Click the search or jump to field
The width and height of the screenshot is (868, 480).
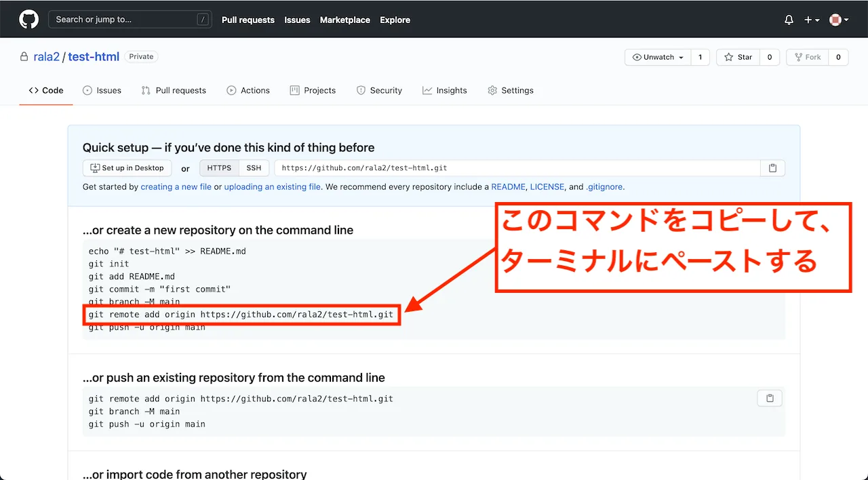(x=129, y=19)
